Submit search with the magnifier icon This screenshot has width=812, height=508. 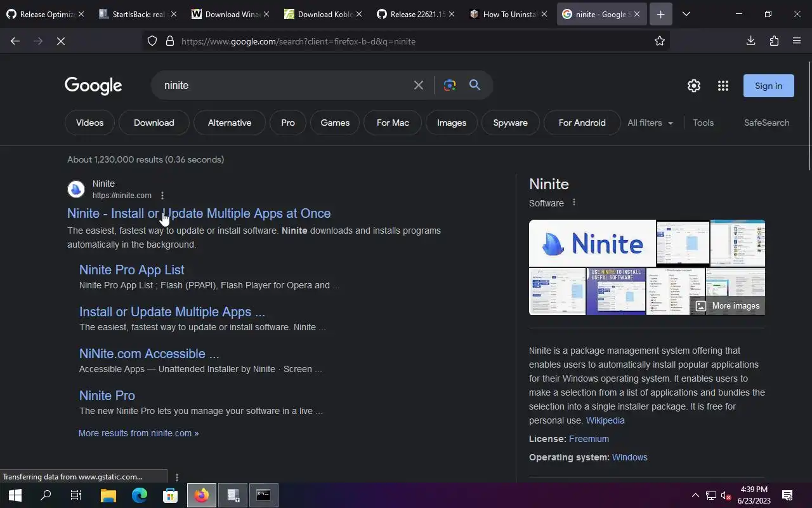coord(475,85)
